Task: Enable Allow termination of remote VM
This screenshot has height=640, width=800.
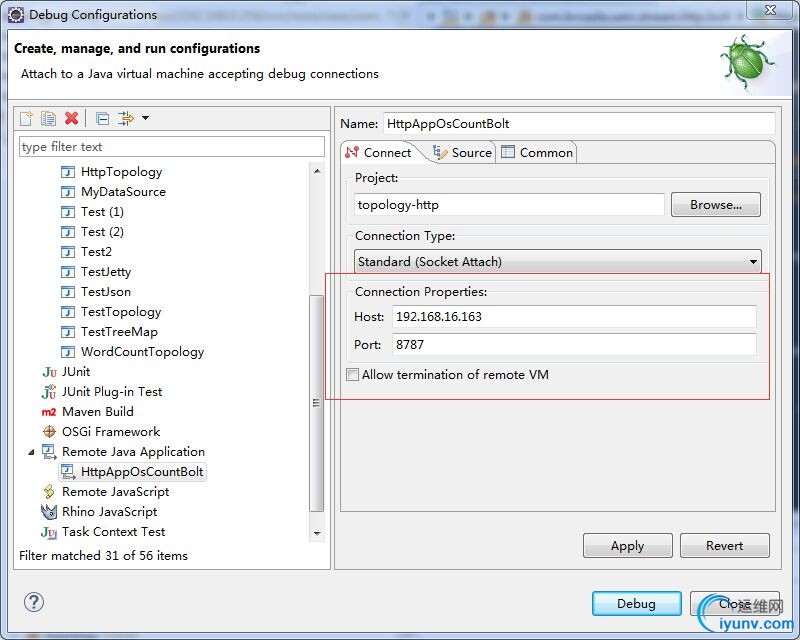Action: [353, 375]
